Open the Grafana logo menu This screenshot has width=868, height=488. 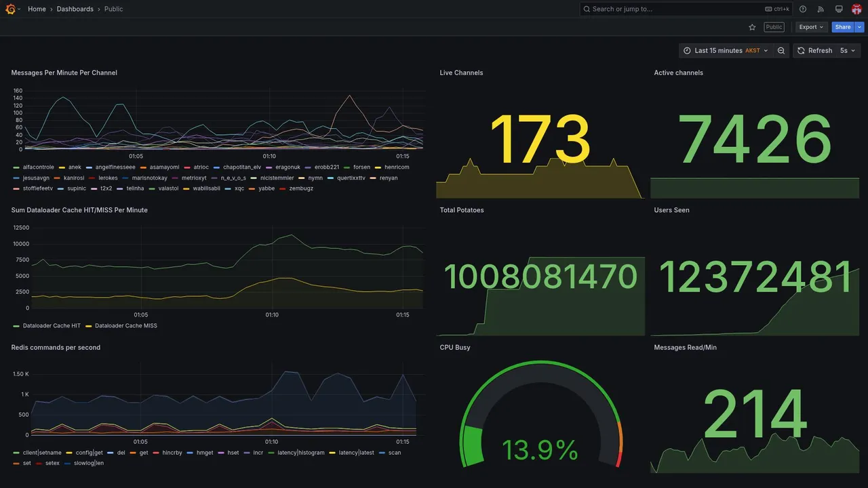(x=10, y=9)
